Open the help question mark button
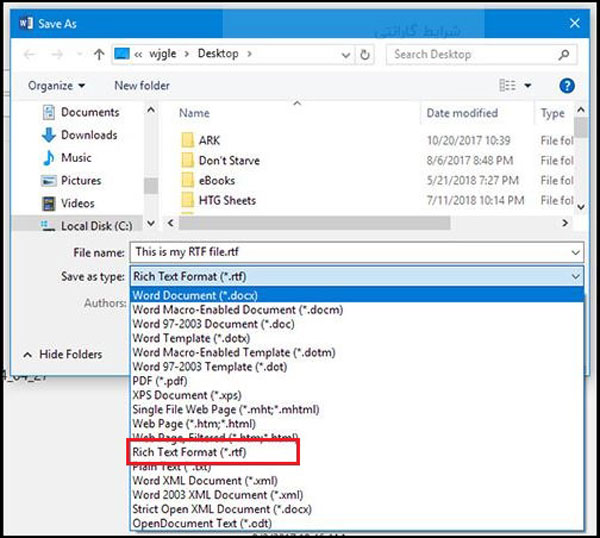The width and height of the screenshot is (600, 538). pos(567,86)
